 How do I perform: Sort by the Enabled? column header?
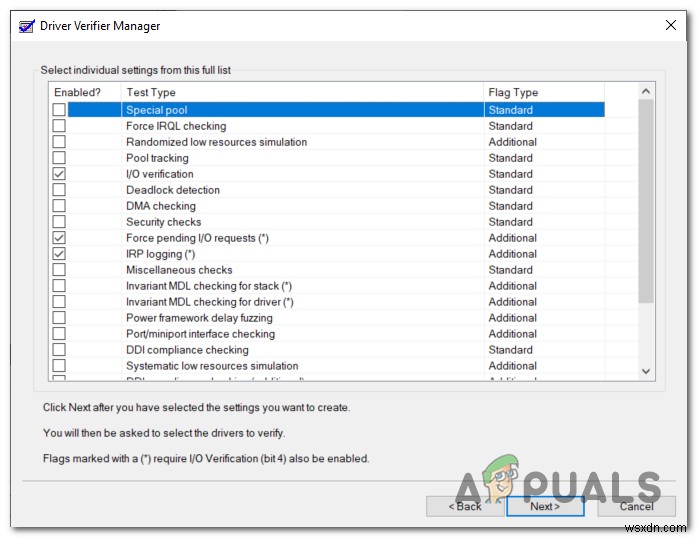(85, 92)
